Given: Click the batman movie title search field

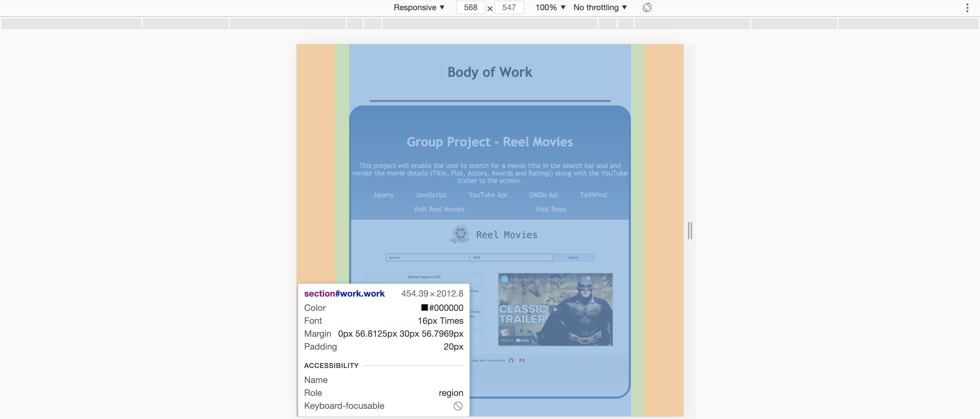Looking at the screenshot, I should pyautogui.click(x=427, y=257).
